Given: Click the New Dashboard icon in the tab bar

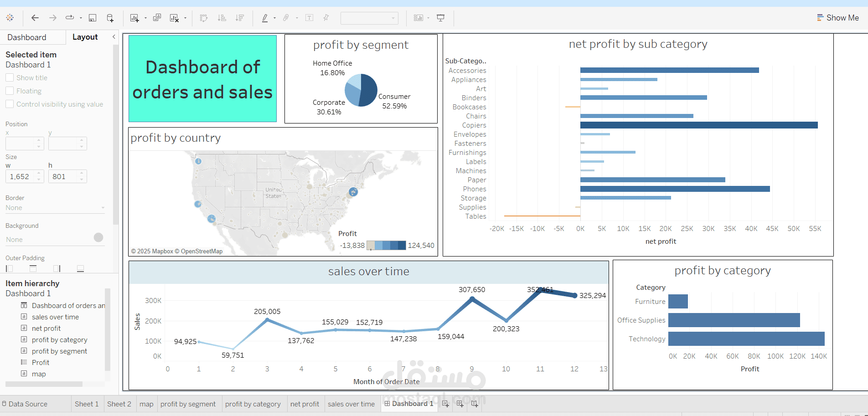Looking at the screenshot, I should coord(460,404).
